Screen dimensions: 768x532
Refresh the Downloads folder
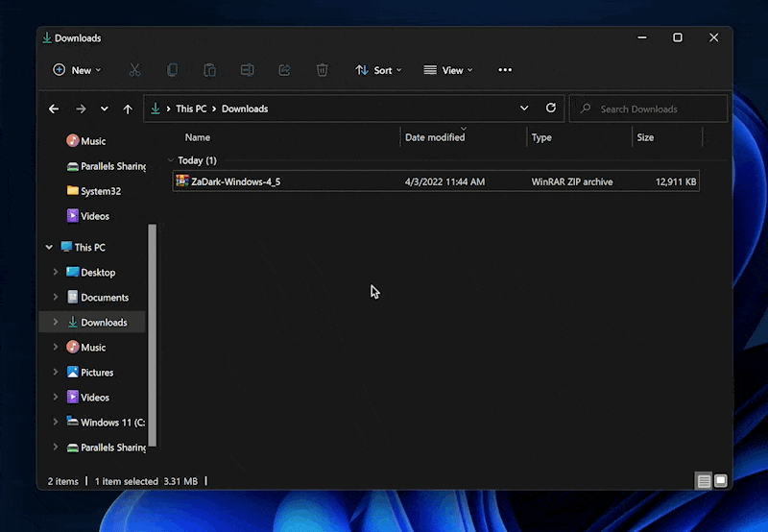(x=551, y=108)
